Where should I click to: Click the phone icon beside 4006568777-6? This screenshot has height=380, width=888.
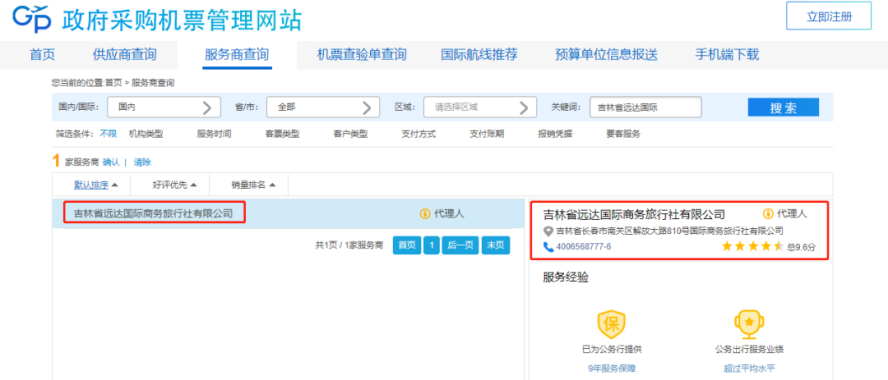coord(548,246)
